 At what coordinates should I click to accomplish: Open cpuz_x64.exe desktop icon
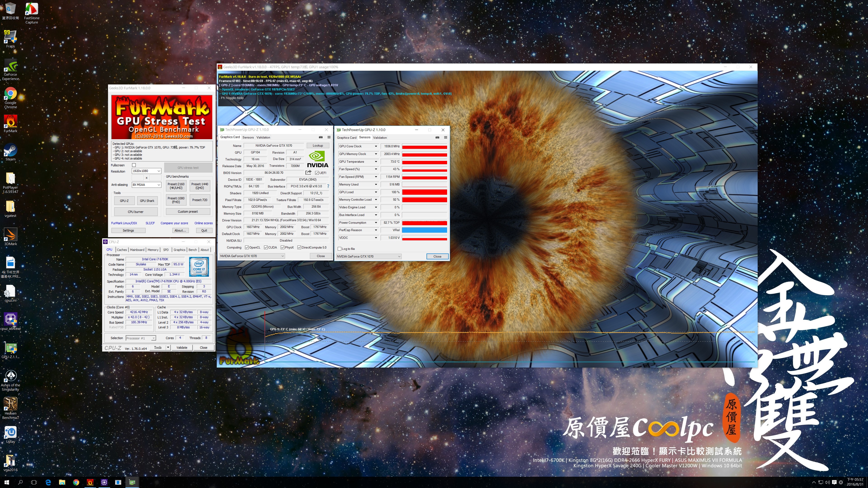pos(10,321)
